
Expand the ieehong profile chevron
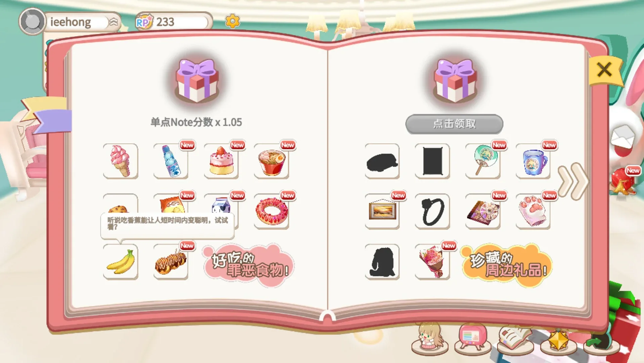(114, 22)
